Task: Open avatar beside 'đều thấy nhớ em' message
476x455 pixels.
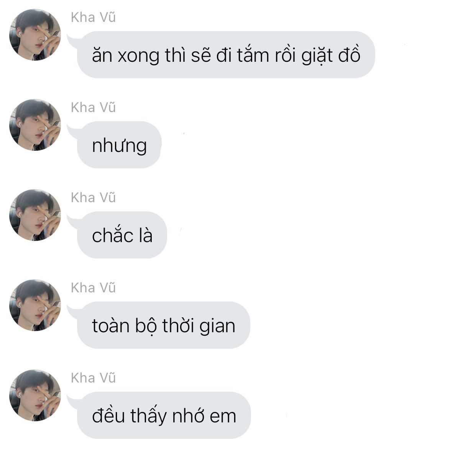Action: pos(35,396)
